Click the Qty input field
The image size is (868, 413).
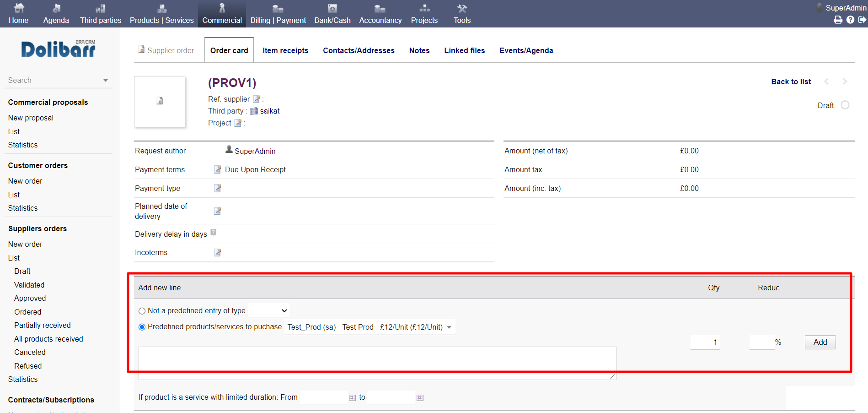(x=705, y=342)
